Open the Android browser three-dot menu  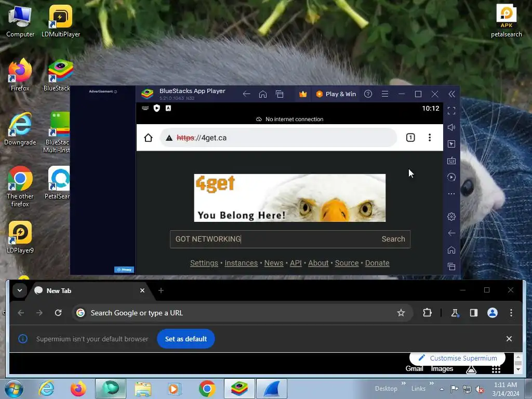[x=430, y=137]
